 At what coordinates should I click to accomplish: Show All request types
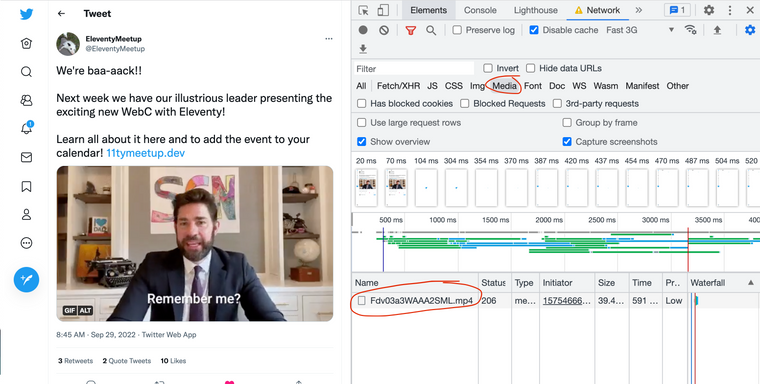361,86
